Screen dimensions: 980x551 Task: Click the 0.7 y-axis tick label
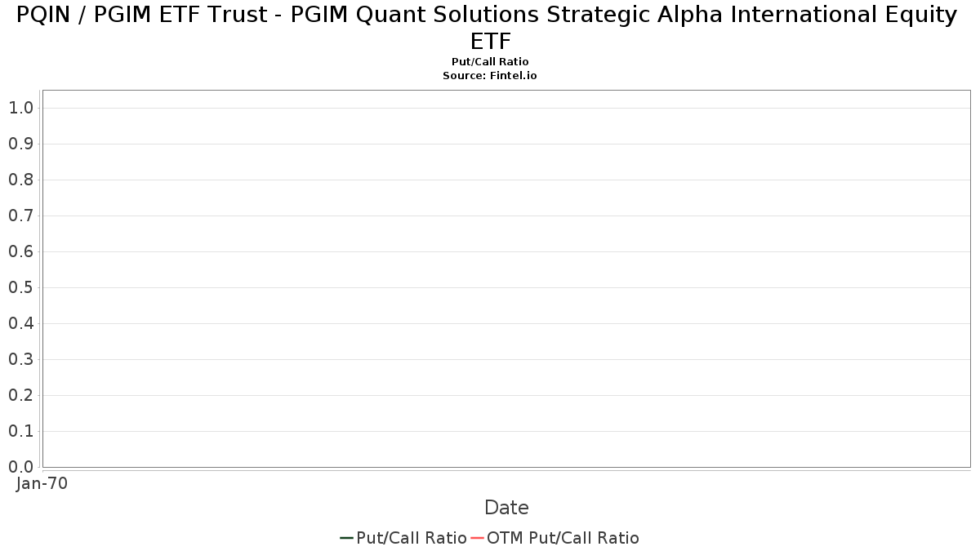[20, 216]
